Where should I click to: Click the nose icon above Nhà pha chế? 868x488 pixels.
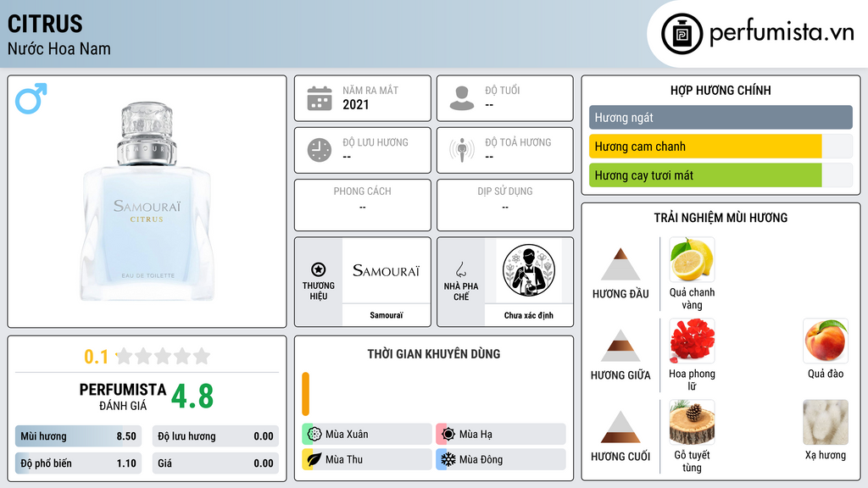[460, 269]
